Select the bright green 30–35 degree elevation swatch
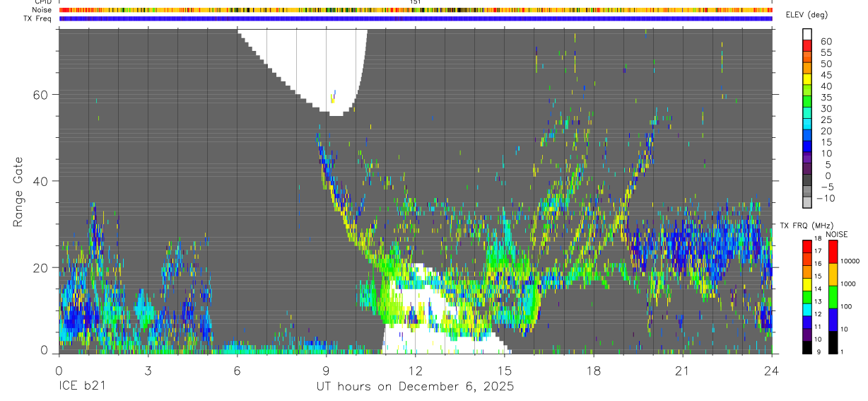 tap(807, 102)
